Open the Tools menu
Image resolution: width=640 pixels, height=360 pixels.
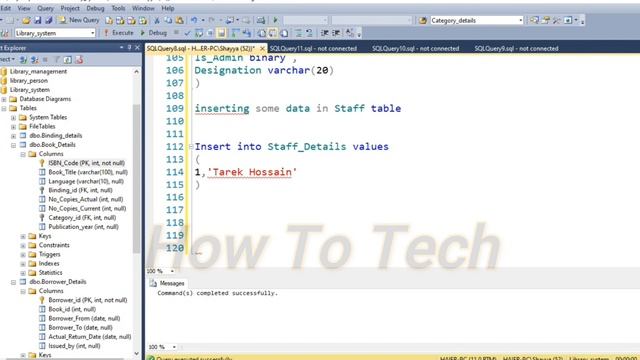pos(118,8)
